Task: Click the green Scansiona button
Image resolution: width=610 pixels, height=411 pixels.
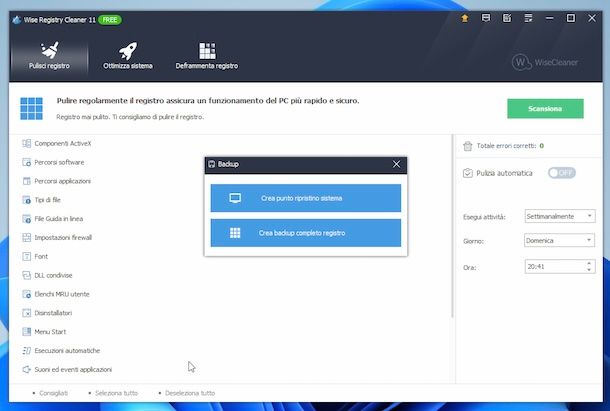Action: point(545,109)
